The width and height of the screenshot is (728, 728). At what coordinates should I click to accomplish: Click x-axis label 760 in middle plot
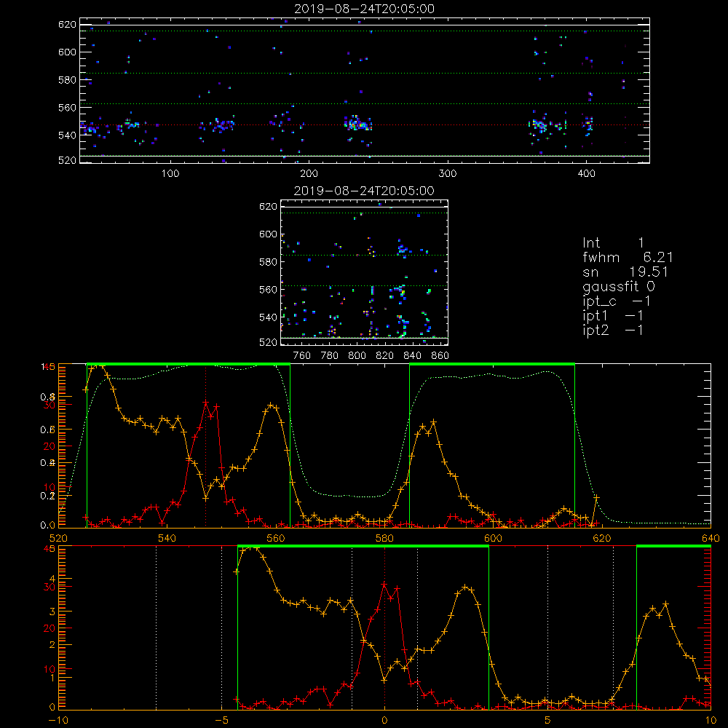pyautogui.click(x=302, y=356)
